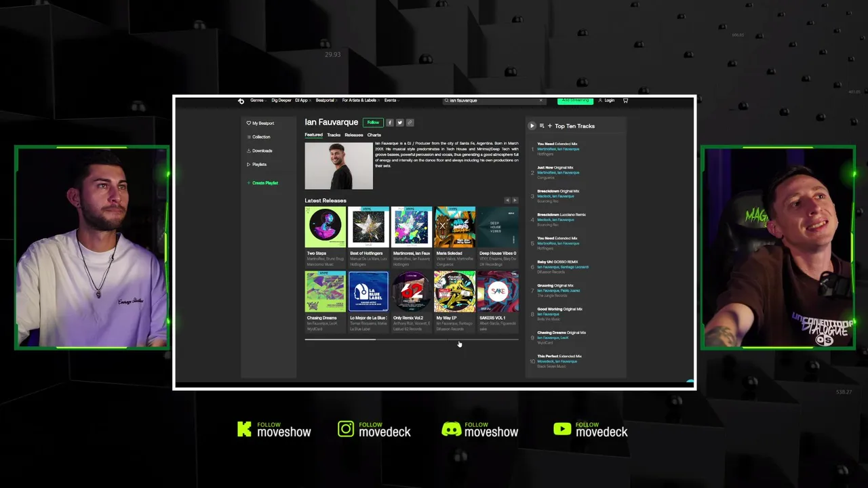Click the Beatport logo icon

click(241, 101)
